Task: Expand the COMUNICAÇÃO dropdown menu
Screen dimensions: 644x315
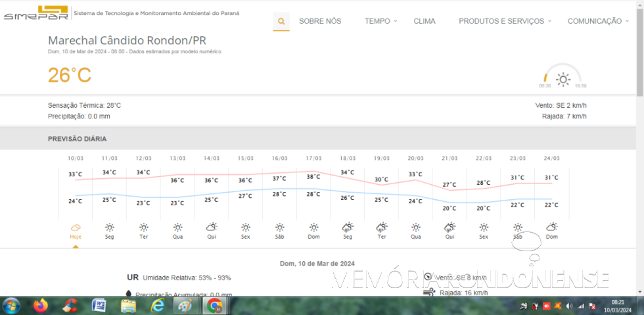Action: tap(598, 21)
